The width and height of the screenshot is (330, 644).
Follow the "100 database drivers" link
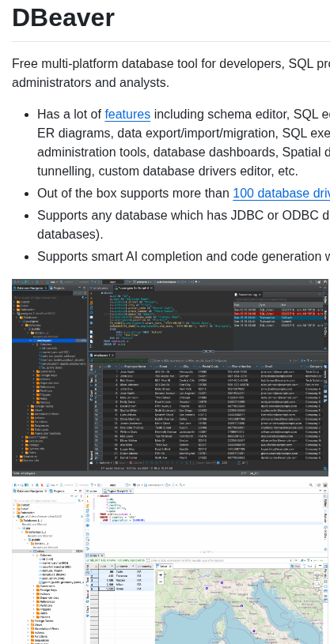[282, 194]
